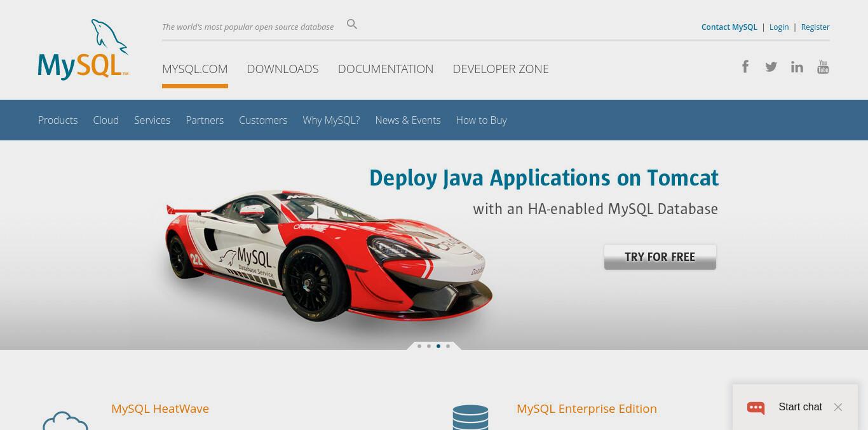Click the MySQL dolphin logo
The height and width of the screenshot is (430, 868).
83,50
